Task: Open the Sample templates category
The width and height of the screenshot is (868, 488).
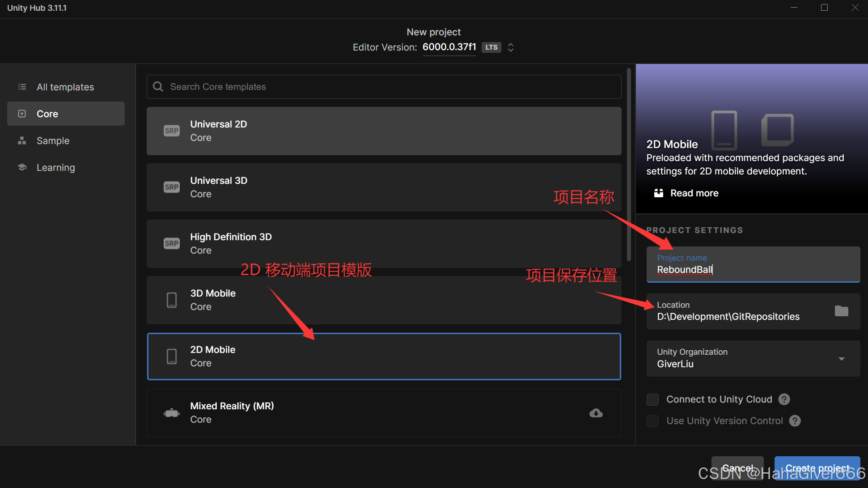Action: click(66, 140)
